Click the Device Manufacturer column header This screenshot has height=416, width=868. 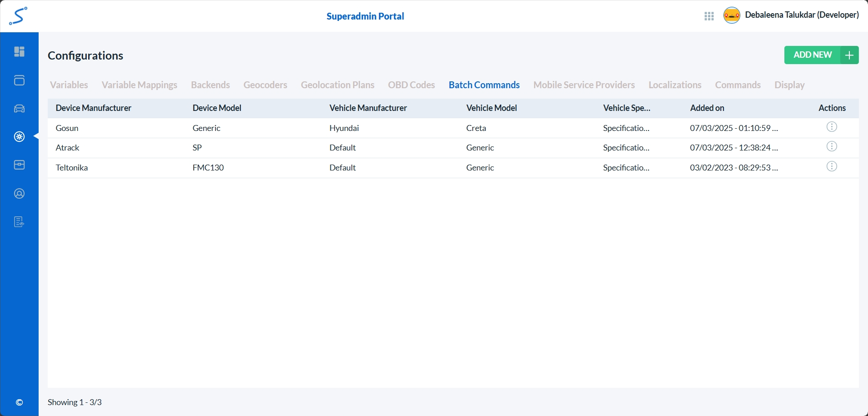click(x=94, y=108)
